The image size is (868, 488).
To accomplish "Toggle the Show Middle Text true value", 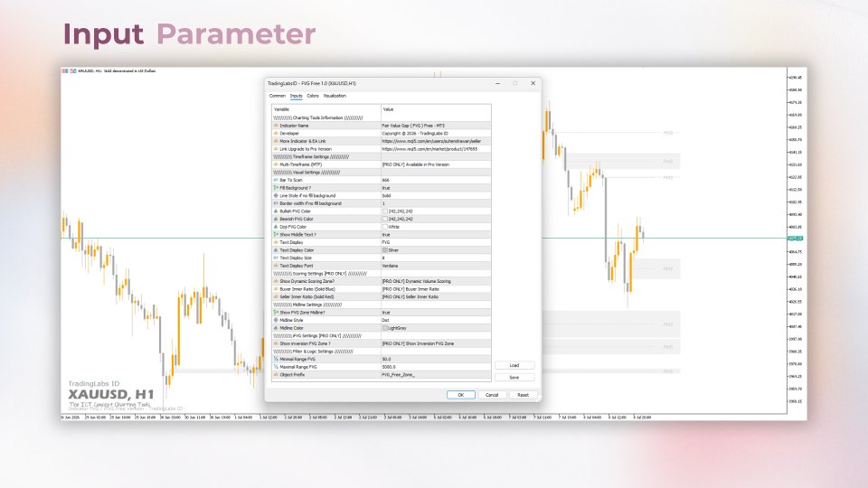I will click(436, 235).
